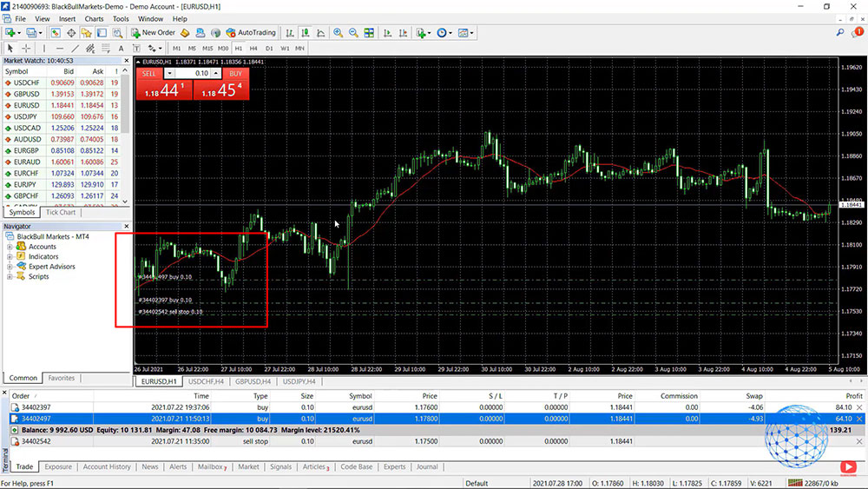Open the Templates dropdown icon
The width and height of the screenshot is (868, 489).
[465, 33]
